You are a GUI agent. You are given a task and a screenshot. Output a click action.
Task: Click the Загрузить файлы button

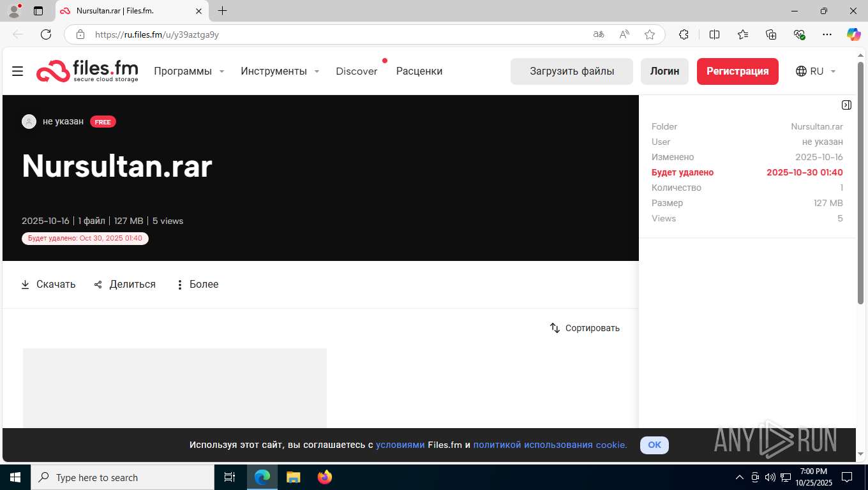point(572,71)
